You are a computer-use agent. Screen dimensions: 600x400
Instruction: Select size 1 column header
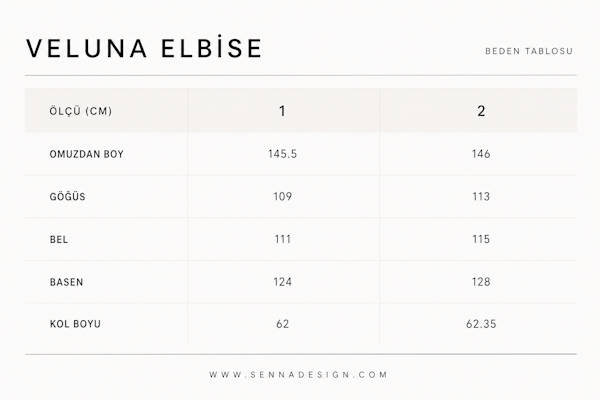pyautogui.click(x=282, y=111)
